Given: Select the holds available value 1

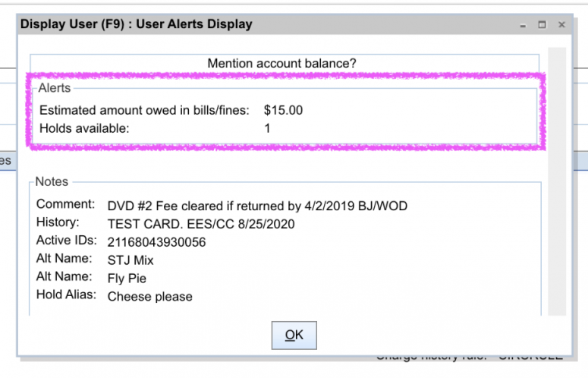Looking at the screenshot, I should click(x=267, y=128).
